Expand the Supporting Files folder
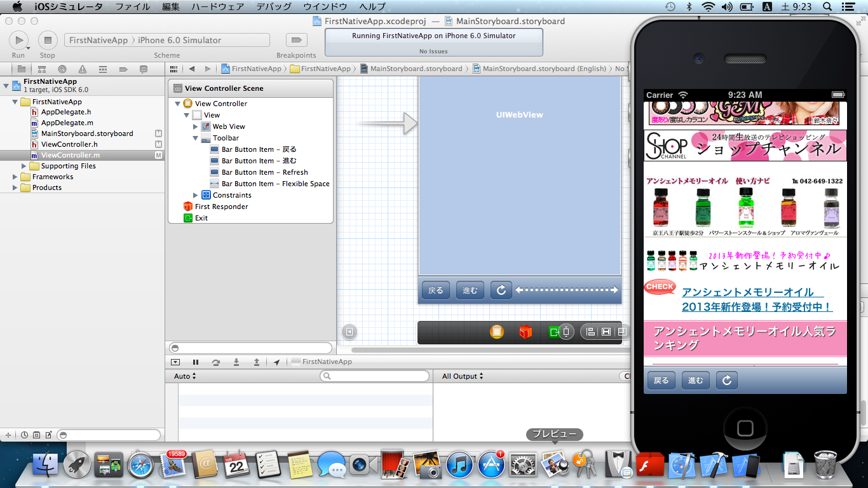Screen dimensions: 868x488 pyautogui.click(x=24, y=166)
